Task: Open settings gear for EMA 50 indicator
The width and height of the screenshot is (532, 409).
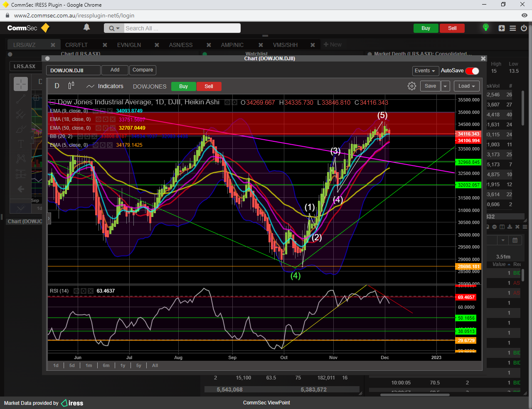Action: point(106,128)
